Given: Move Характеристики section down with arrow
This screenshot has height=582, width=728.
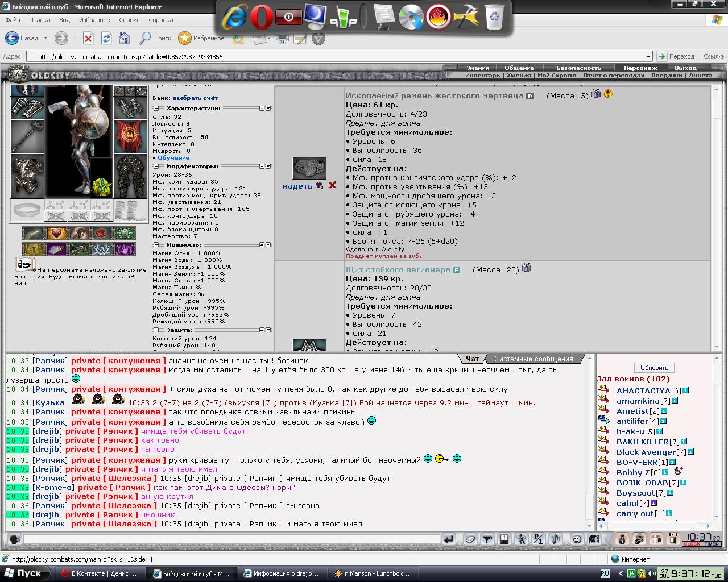Looking at the screenshot, I should [268, 108].
